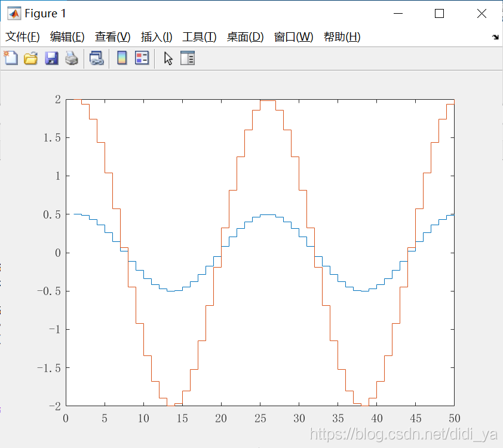
Task: Dock figure using the small arrow icon
Action: 496,37
